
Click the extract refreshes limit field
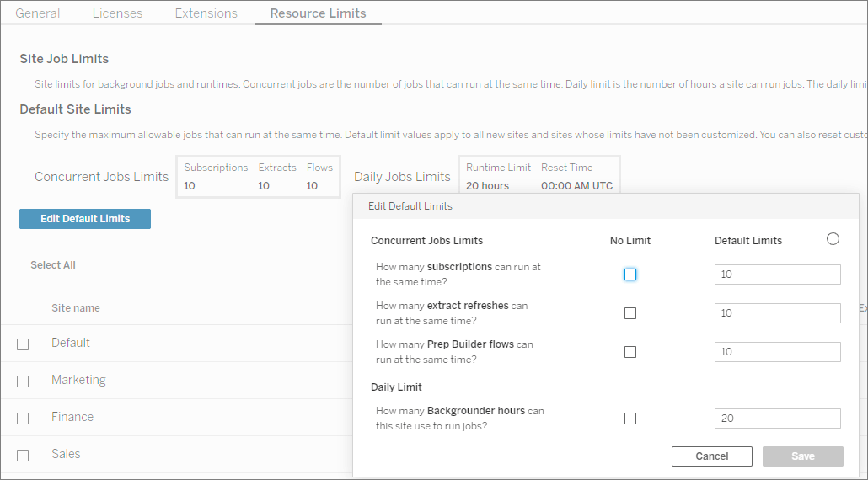(777, 313)
